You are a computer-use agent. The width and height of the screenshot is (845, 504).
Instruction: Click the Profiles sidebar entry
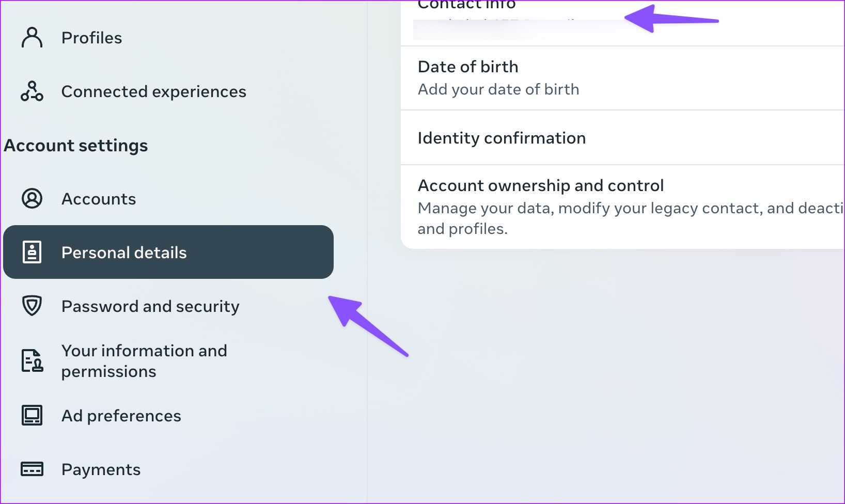click(91, 37)
